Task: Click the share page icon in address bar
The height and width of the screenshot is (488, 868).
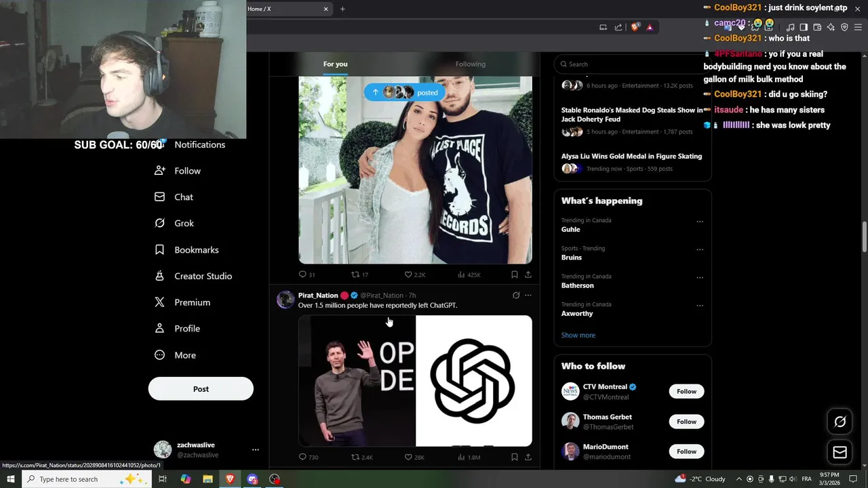Action: pos(618,27)
